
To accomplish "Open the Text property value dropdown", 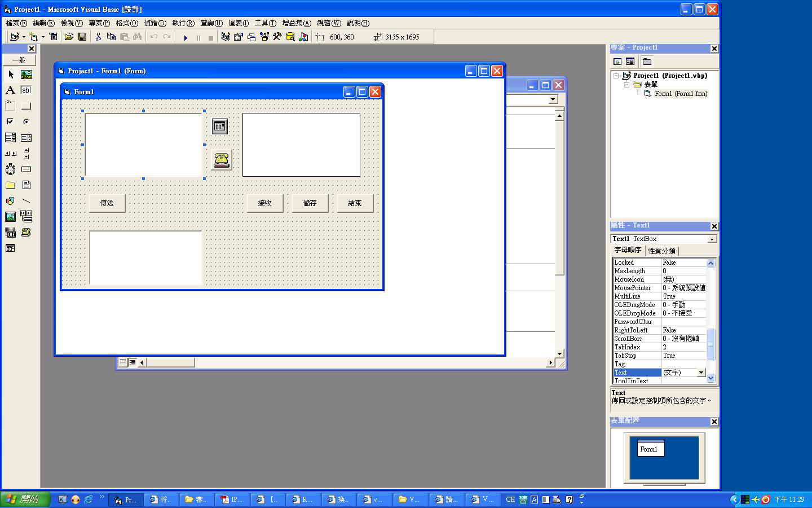I will pos(701,373).
